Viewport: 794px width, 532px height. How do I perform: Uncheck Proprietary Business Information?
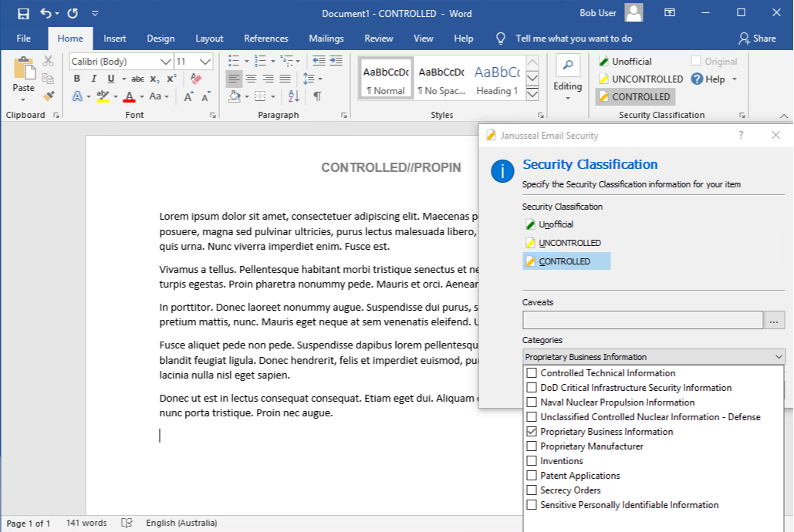(531, 432)
